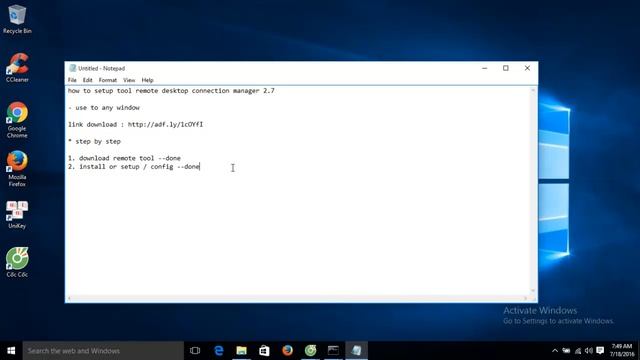Click the text '- use to any window'
The width and height of the screenshot is (640, 360).
pyautogui.click(x=104, y=108)
